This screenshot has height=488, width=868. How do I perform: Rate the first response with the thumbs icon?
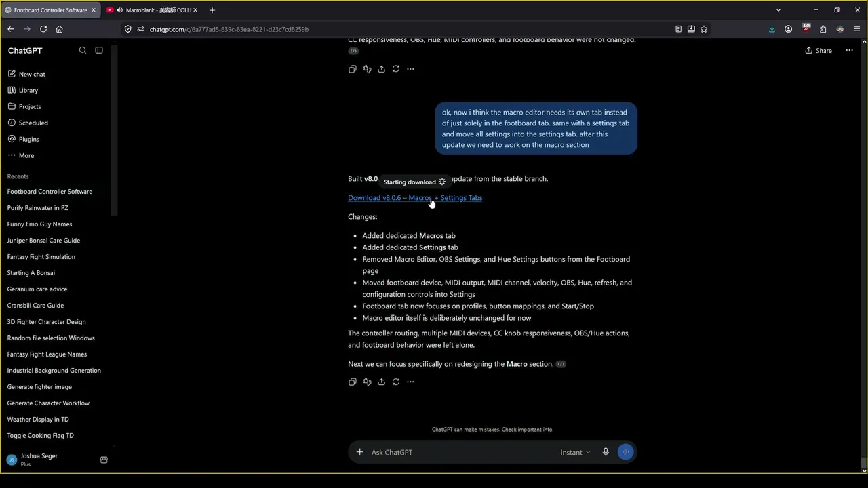click(367, 69)
